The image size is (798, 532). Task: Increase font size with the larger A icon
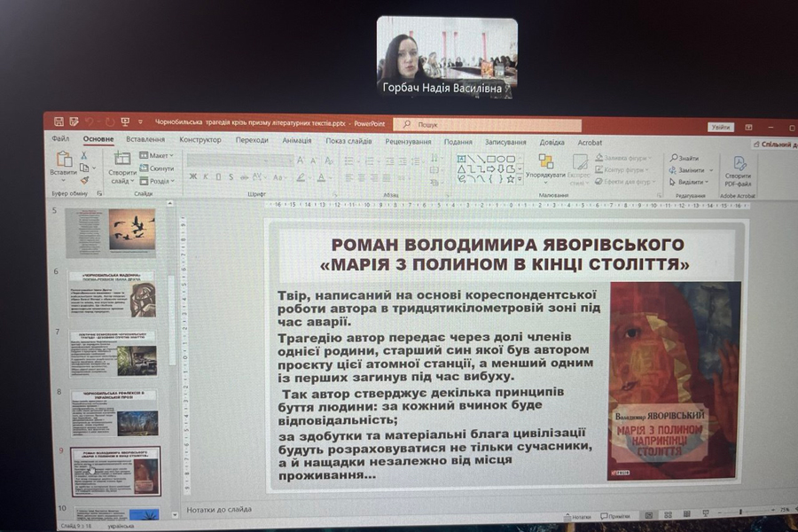(x=301, y=160)
